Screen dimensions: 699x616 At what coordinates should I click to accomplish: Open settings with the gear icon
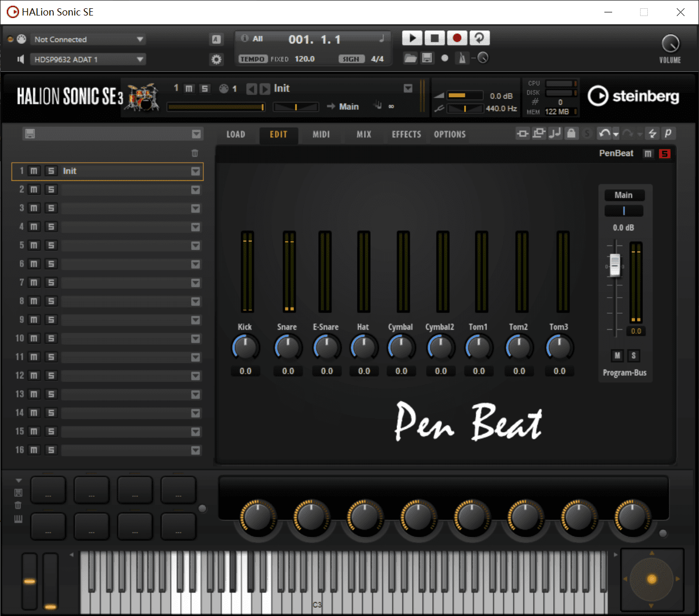[x=216, y=59]
